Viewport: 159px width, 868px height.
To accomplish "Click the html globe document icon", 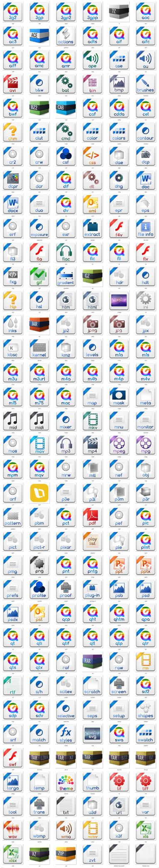I will pos(92,301).
